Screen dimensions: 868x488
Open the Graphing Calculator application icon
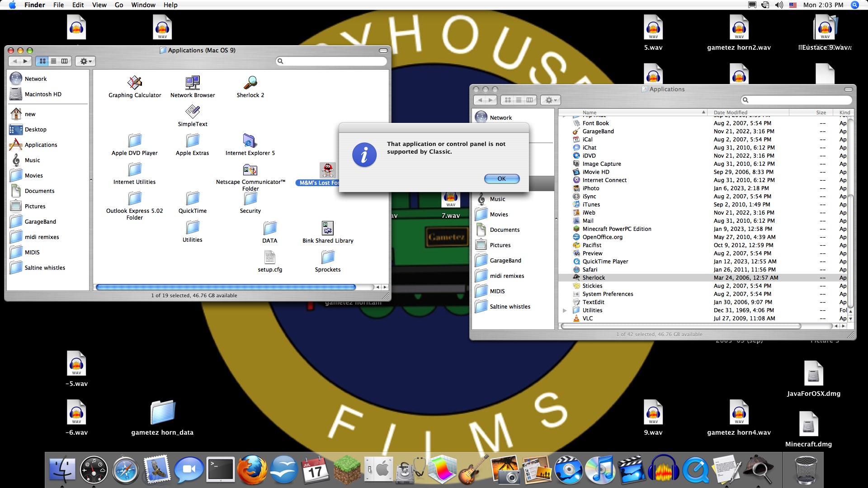135,83
